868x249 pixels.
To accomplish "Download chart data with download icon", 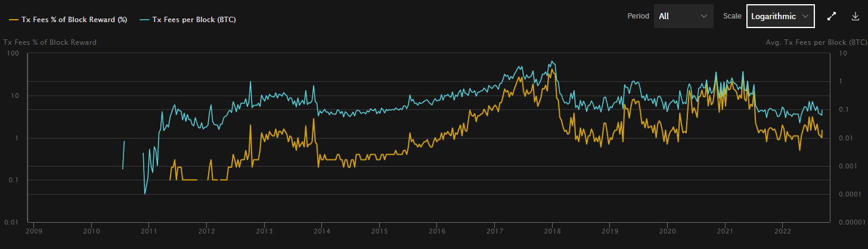I will point(855,16).
